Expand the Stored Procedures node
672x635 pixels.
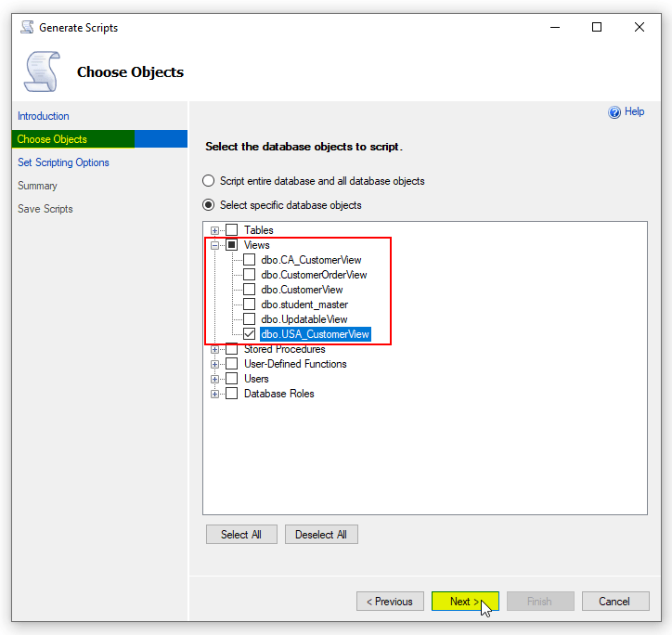[x=214, y=349]
